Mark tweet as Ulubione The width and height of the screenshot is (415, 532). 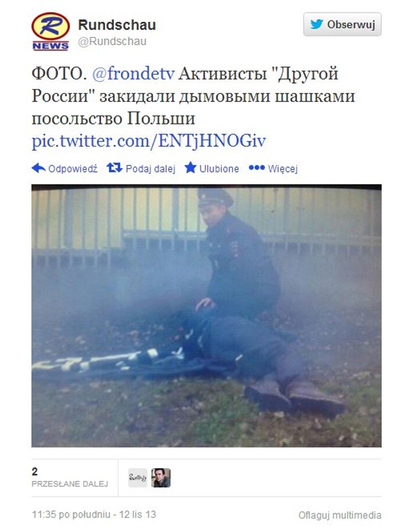pos(219,169)
